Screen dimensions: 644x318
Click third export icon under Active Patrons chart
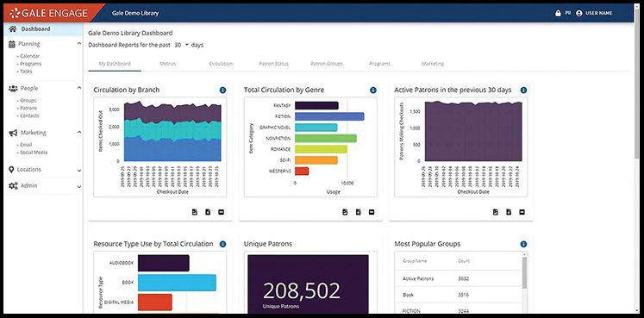pyautogui.click(x=522, y=212)
